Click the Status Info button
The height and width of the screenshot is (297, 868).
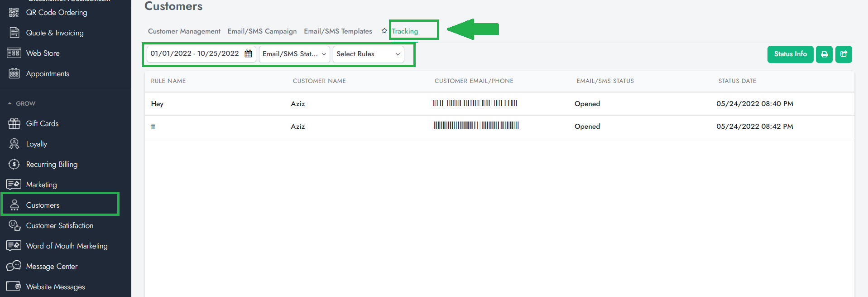(790, 54)
